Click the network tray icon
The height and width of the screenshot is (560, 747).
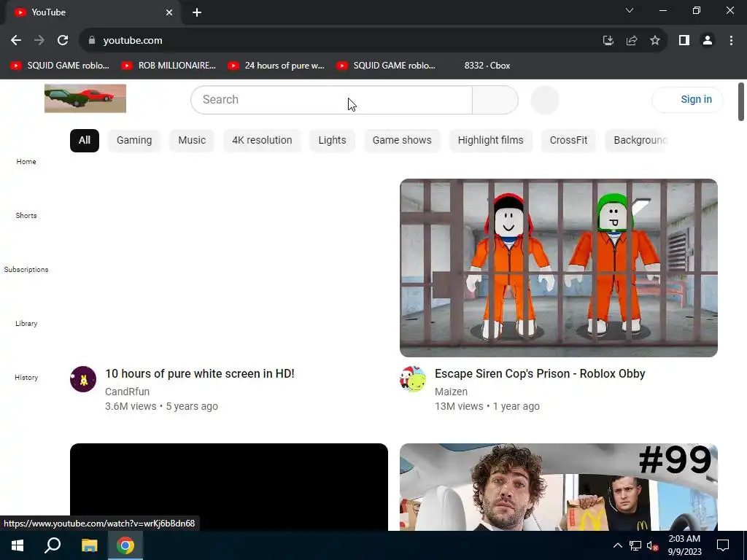pyautogui.click(x=635, y=545)
